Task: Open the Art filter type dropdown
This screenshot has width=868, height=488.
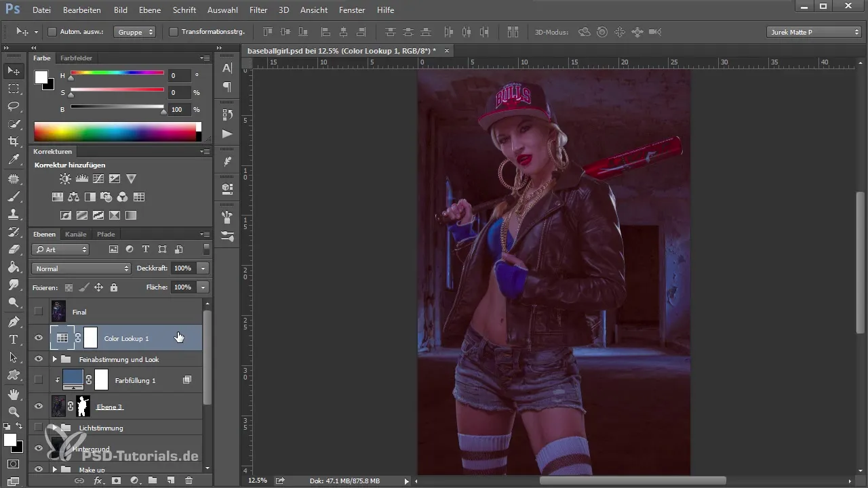Action: click(x=60, y=249)
